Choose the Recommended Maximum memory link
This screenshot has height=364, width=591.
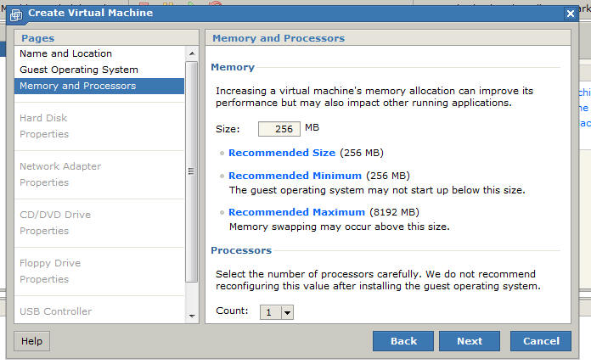tap(296, 212)
